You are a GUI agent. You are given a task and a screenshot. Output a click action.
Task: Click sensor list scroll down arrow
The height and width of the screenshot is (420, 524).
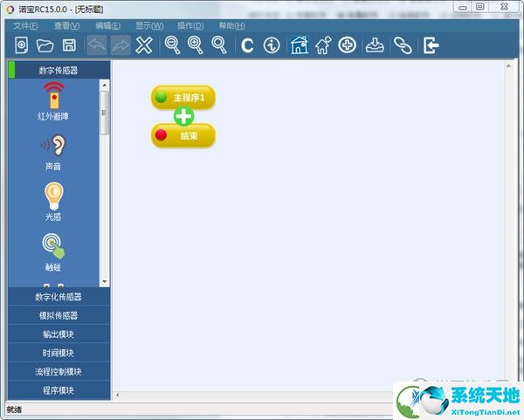104,282
